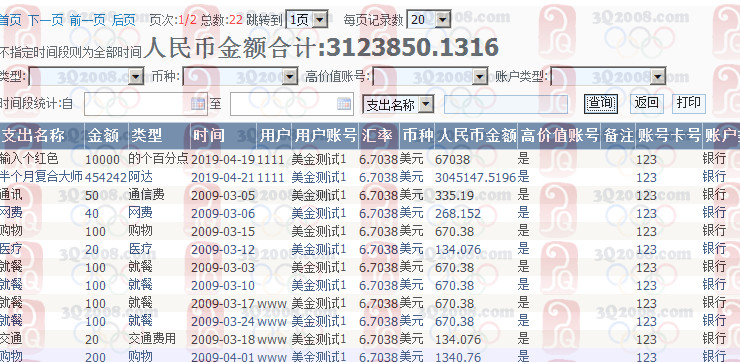The width and height of the screenshot is (740, 362).
Task: Click the 查询 button
Action: click(601, 103)
